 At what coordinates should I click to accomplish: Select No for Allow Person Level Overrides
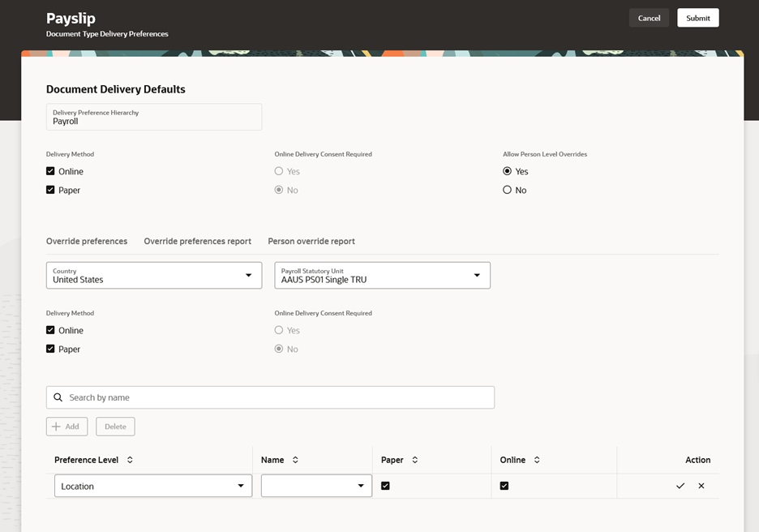[507, 190]
